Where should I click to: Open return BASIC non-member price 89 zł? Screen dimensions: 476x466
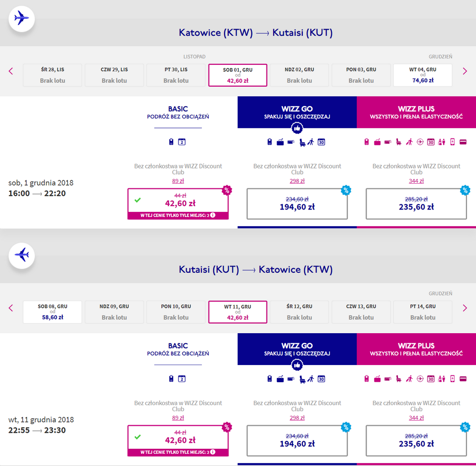178,418
